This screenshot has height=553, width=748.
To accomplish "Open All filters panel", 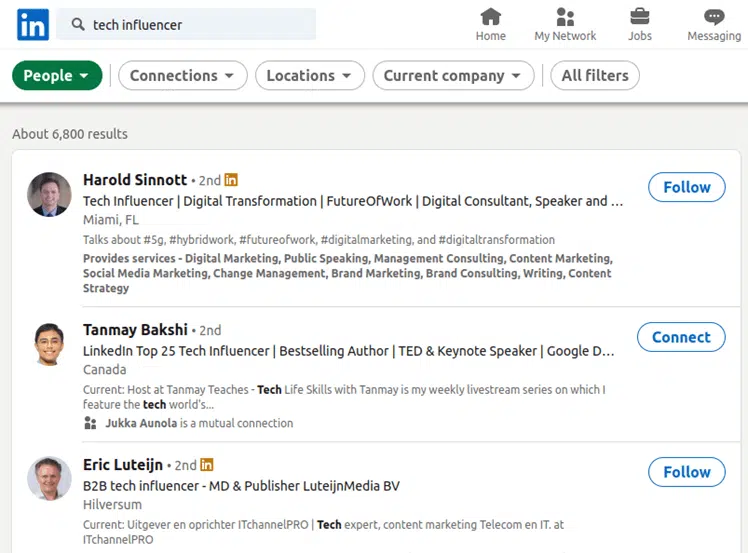I will pyautogui.click(x=595, y=75).
